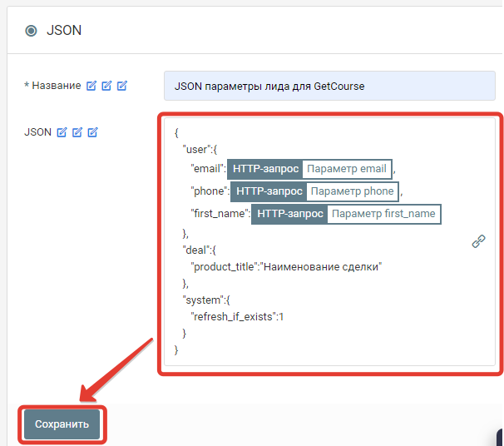Click third edit icon beside JSON label
Viewport: 504px width, 446px height.
pyautogui.click(x=92, y=132)
